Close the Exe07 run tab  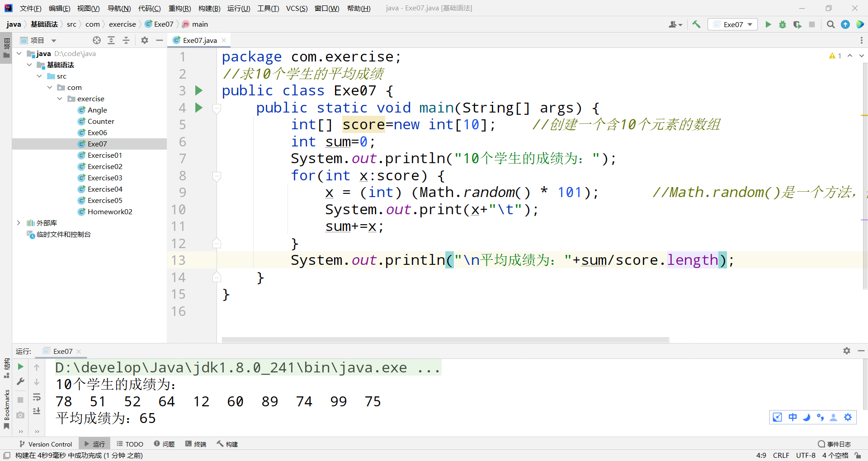point(79,351)
